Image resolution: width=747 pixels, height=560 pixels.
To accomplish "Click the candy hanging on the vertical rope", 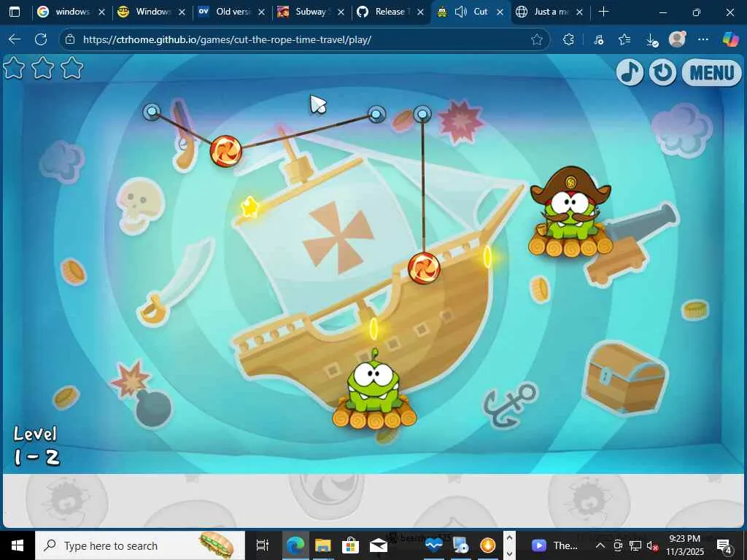I will pos(424,268).
